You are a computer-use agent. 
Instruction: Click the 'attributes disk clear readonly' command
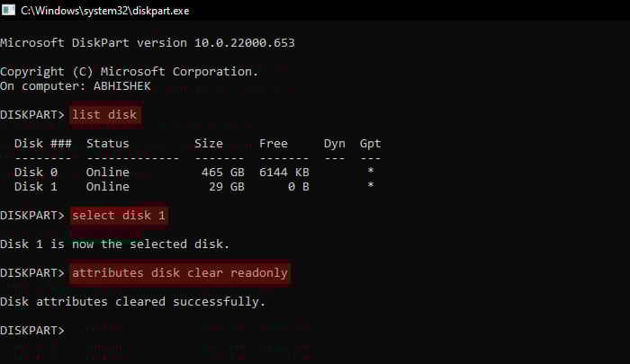coord(180,273)
